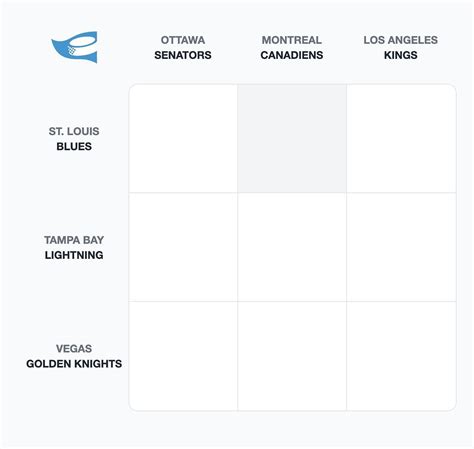Click the GOLDEN KNIGHTS text label
Image resolution: width=474 pixels, height=449 pixels.
click(x=74, y=364)
